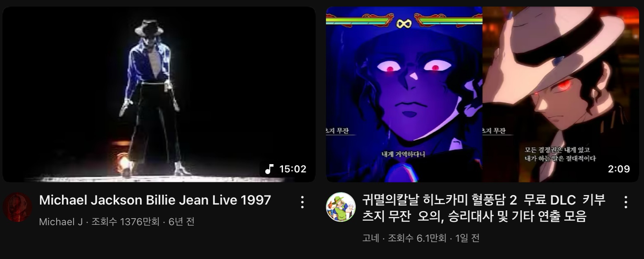644x259 pixels.
Task: Click the 6년 전 upload date
Action: point(181,222)
